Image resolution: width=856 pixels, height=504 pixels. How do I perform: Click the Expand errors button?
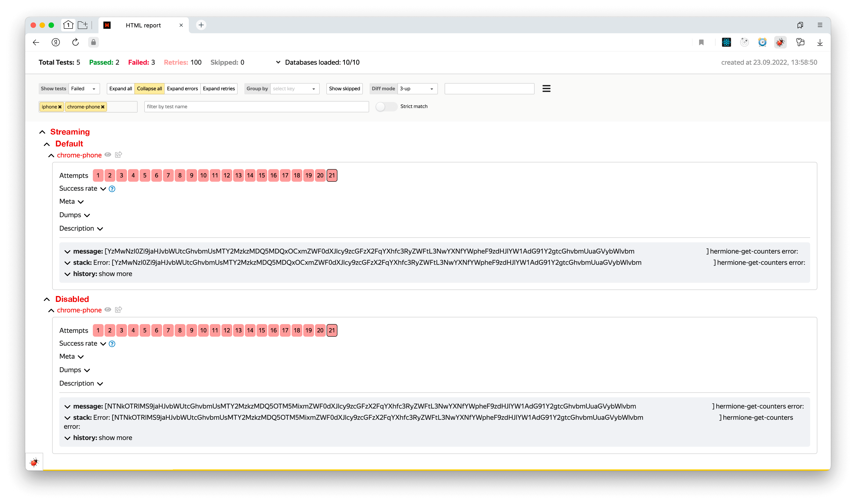(182, 89)
